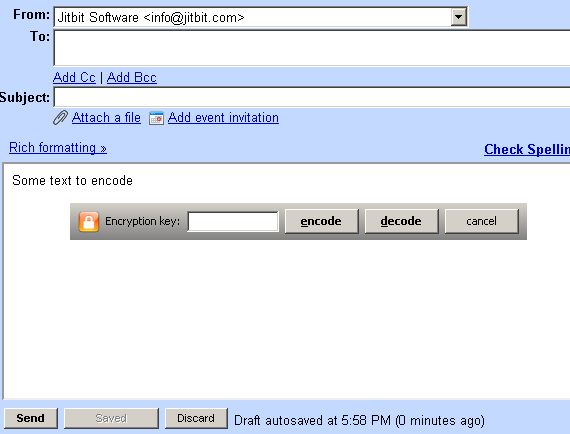Screen dimensions: 570x434
Task: Open the From address dropdown arrow
Action: (x=458, y=17)
